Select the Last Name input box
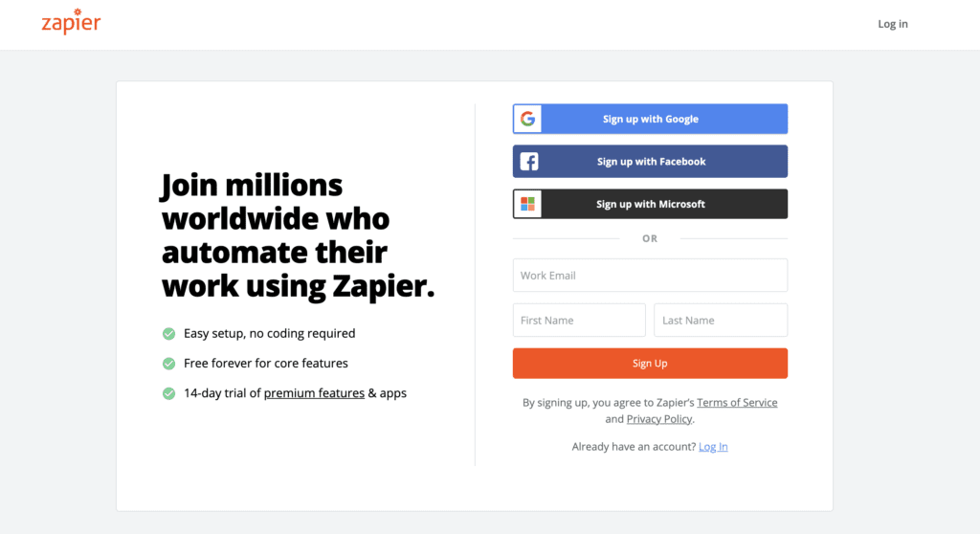 [x=721, y=321]
